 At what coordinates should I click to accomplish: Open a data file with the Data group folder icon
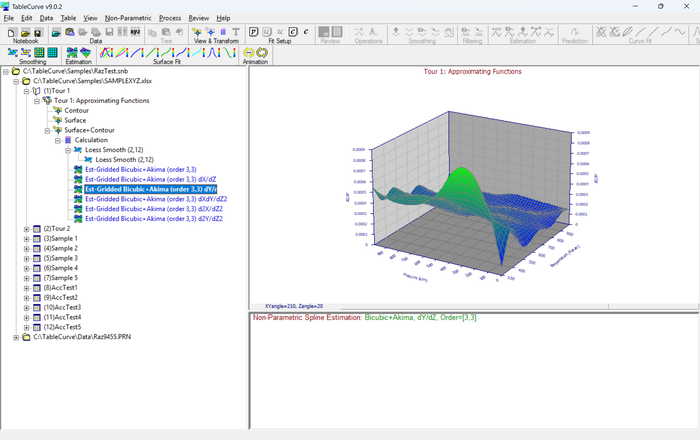coord(56,33)
